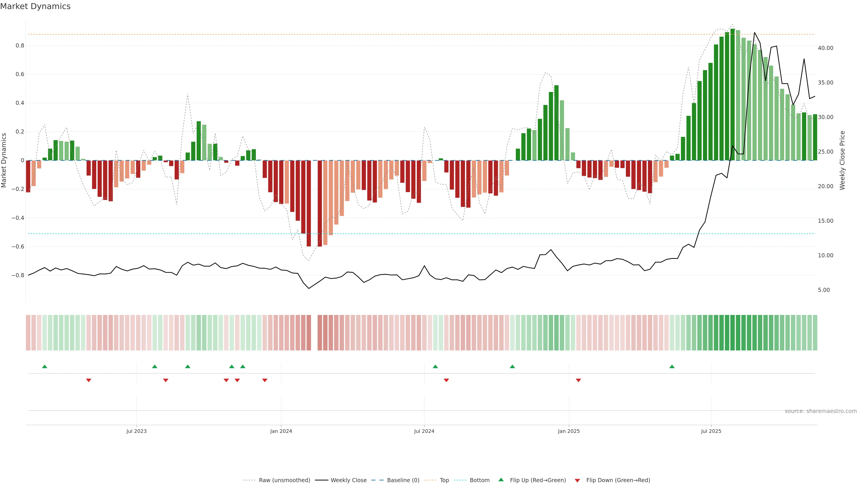The width and height of the screenshot is (868, 488).
Task: Click the Flip Down red triangle legend icon
Action: [x=577, y=480]
